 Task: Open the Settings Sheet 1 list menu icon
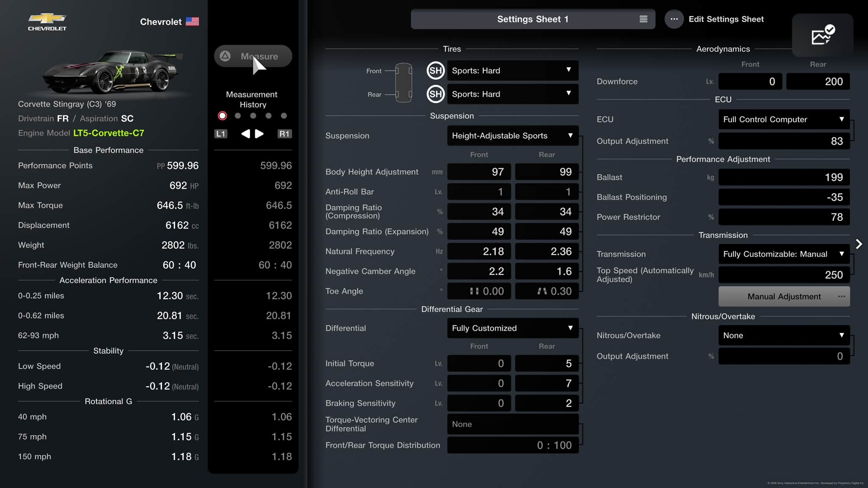click(643, 19)
